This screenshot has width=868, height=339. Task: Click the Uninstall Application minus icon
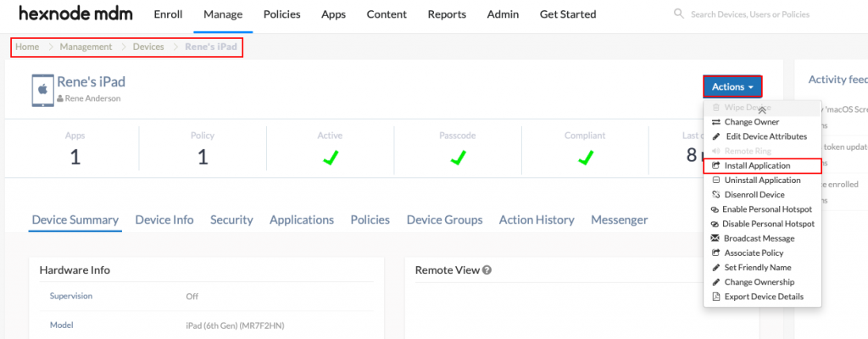(x=715, y=180)
